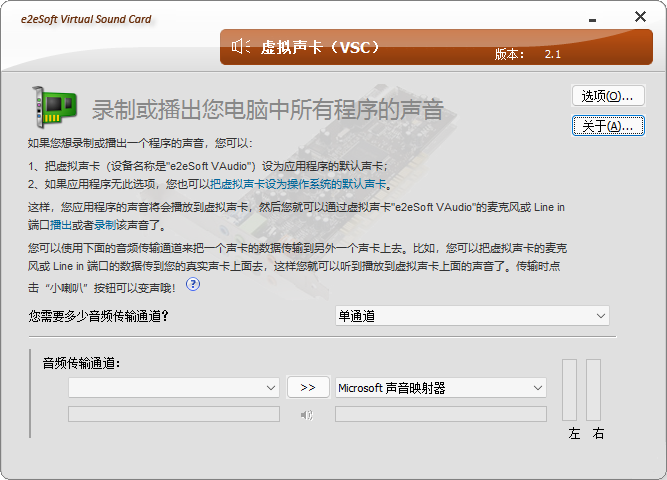Open the 单通道 channel count dropdown
The image size is (667, 480).
(472, 316)
